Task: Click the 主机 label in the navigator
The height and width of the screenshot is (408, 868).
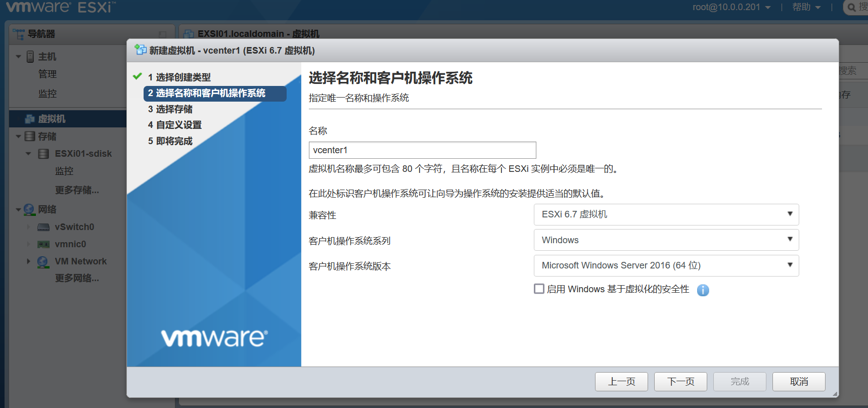Action: 48,57
